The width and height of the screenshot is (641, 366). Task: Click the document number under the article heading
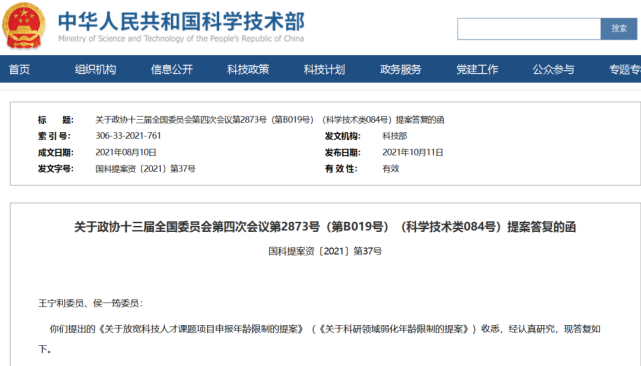pyautogui.click(x=325, y=251)
